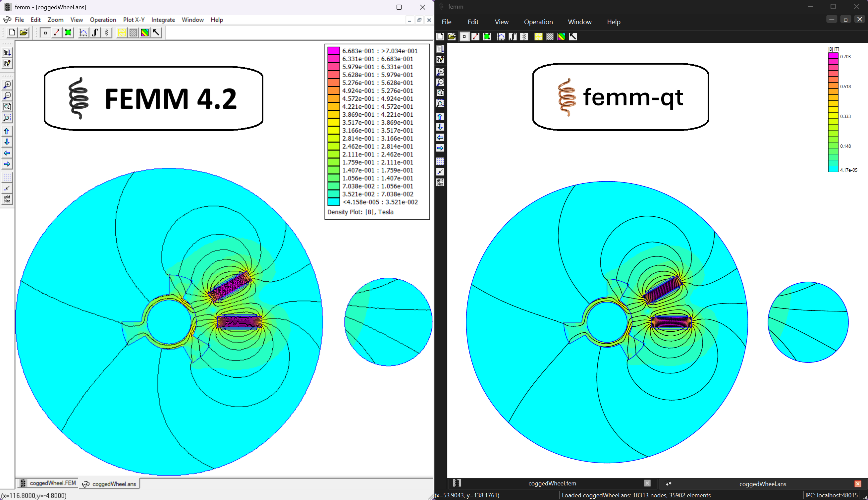This screenshot has height=500, width=868.
Task: Toggle hatched contour plot icon in FEMM 4.2
Action: [133, 32]
